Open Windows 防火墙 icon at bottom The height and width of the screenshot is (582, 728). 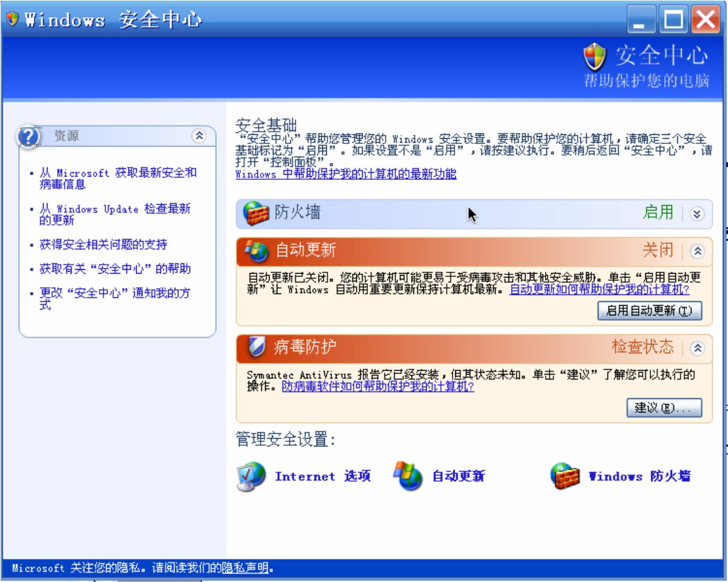coord(565,477)
